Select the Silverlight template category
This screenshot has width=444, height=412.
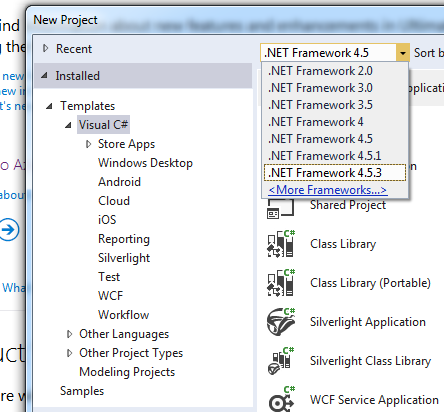pyautogui.click(x=124, y=258)
